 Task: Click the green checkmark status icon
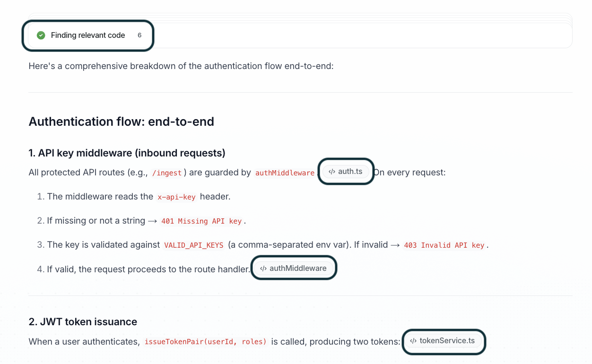[41, 35]
